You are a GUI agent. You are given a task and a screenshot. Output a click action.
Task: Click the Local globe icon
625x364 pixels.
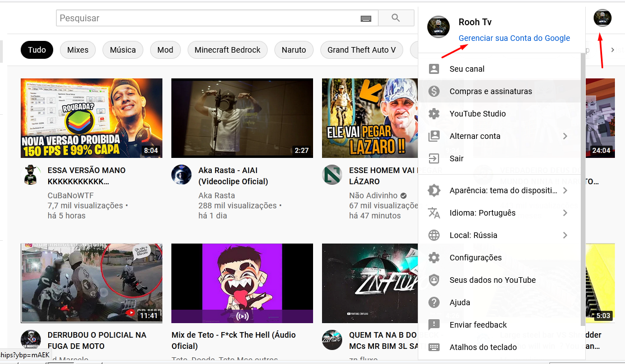click(x=434, y=235)
